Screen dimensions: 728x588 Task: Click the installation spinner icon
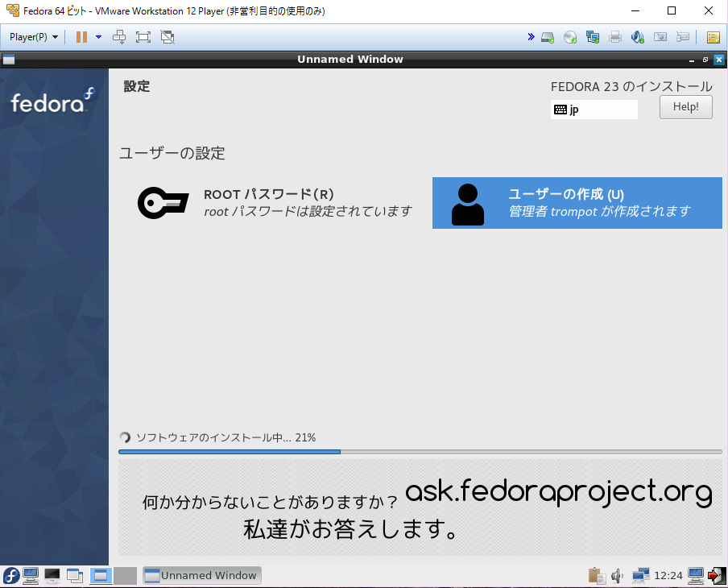[125, 437]
